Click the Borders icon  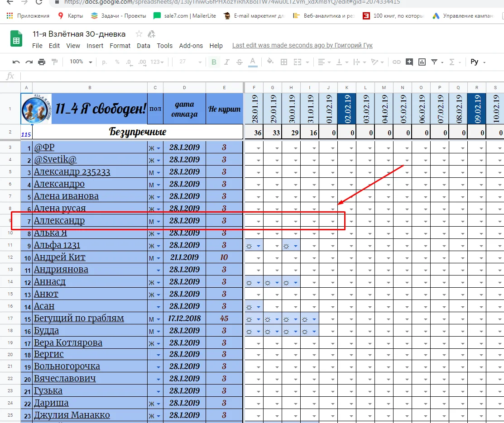(x=283, y=62)
